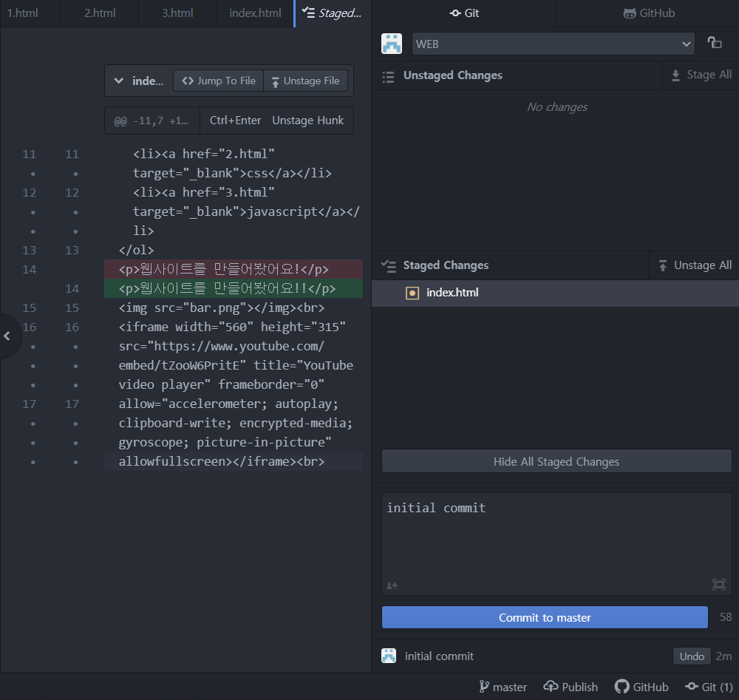
Task: Toggle Hide All Staged Changes
Action: (x=556, y=461)
